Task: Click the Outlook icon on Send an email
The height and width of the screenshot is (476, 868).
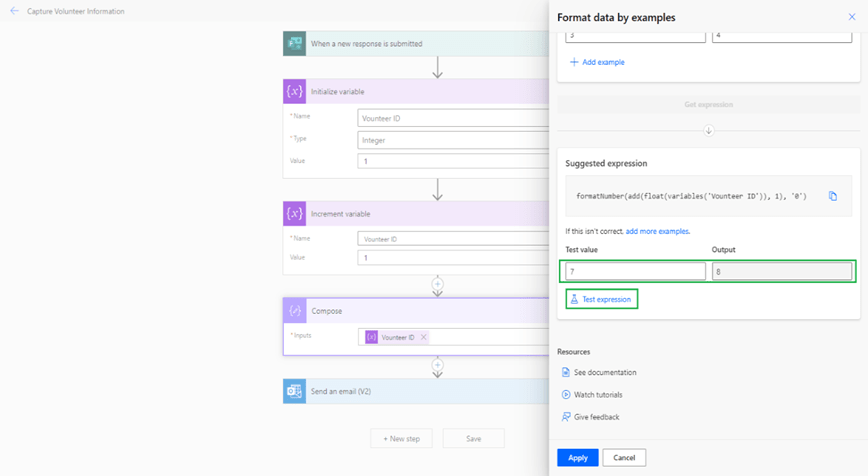Action: tap(294, 391)
